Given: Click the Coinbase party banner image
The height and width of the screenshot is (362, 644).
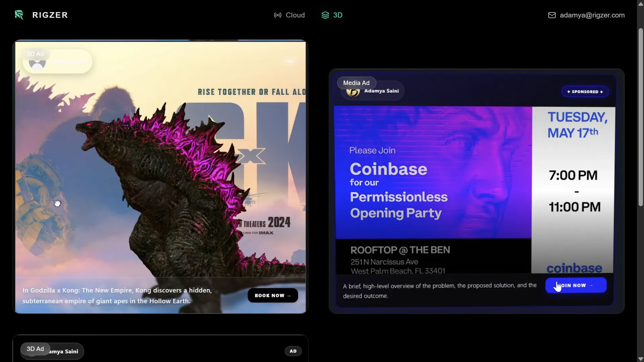Looking at the screenshot, I should click(x=474, y=190).
